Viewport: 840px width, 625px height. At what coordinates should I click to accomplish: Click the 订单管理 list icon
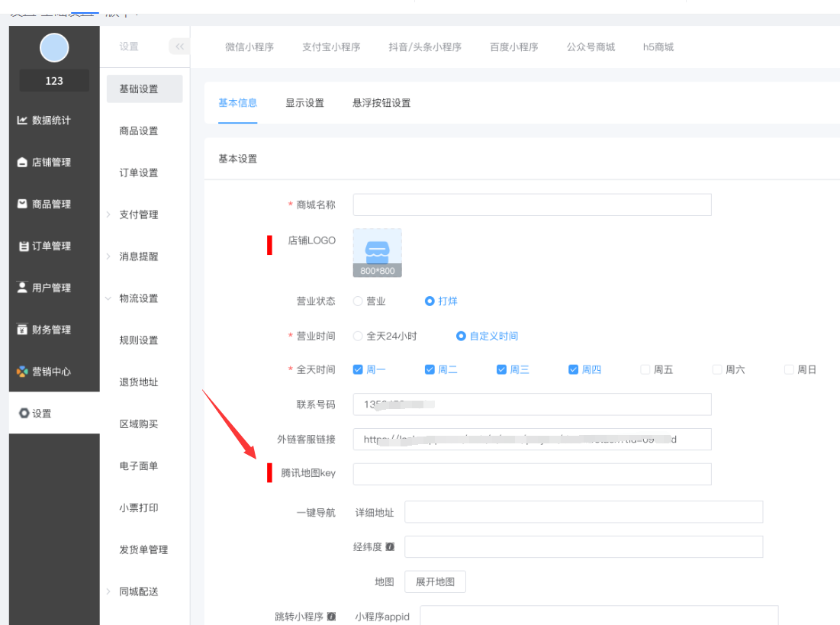[23, 246]
